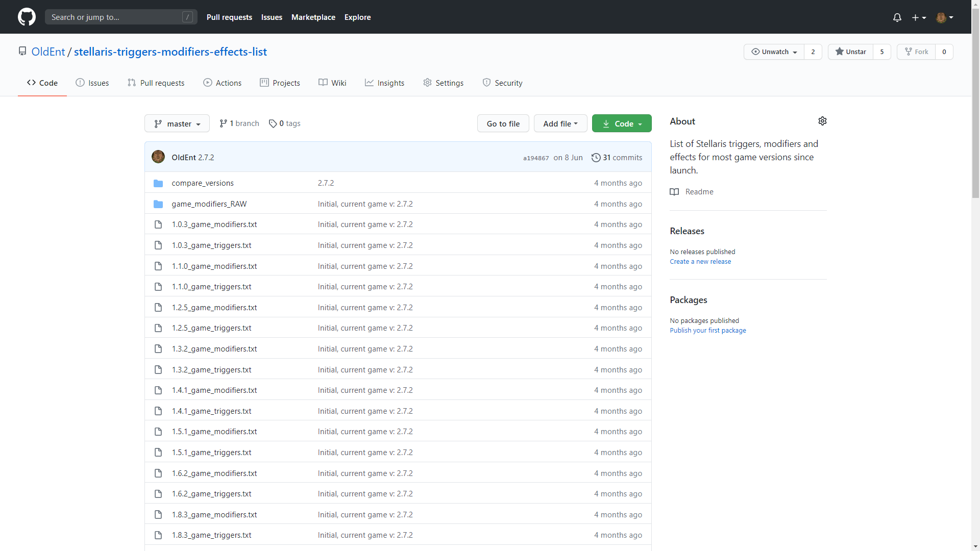Screen dimensions: 980x551
Task: Click the 1 branch link
Action: point(239,123)
